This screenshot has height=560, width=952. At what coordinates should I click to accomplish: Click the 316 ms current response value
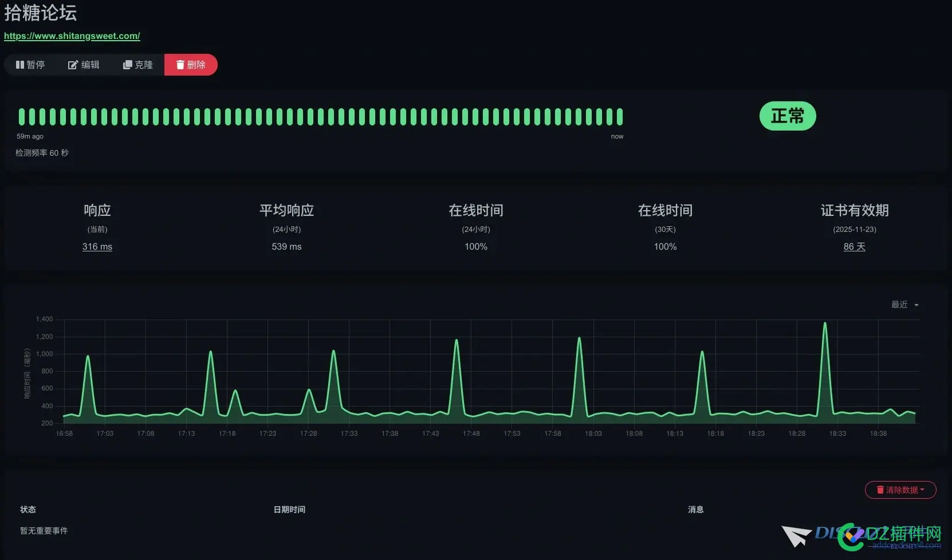[97, 246]
